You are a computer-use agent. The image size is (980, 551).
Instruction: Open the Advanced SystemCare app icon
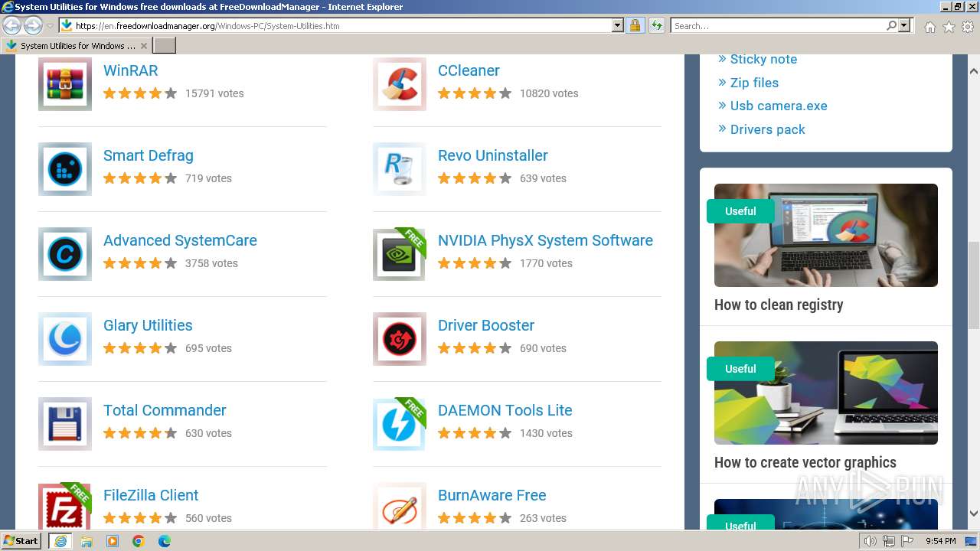pos(65,254)
